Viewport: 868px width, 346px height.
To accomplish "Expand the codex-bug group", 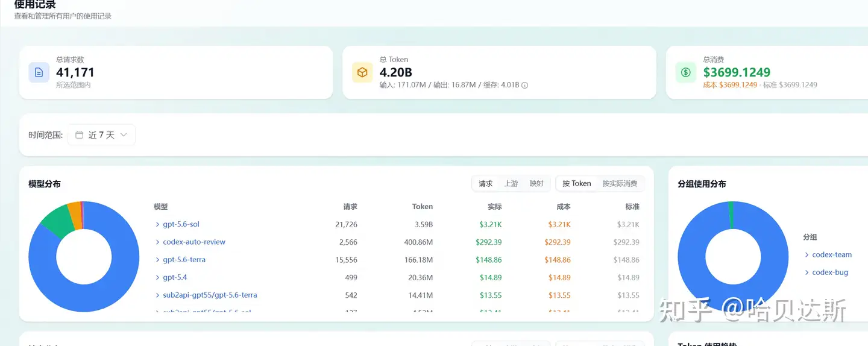I will coord(807,272).
